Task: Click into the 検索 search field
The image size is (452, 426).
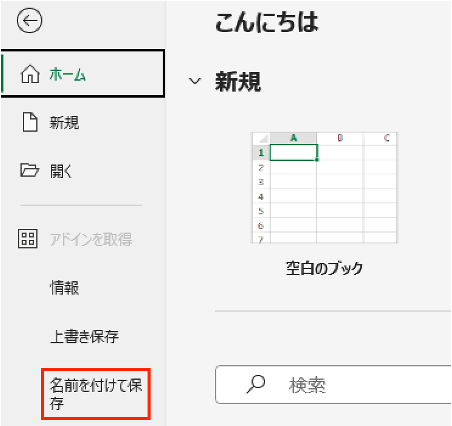Action: tap(333, 384)
